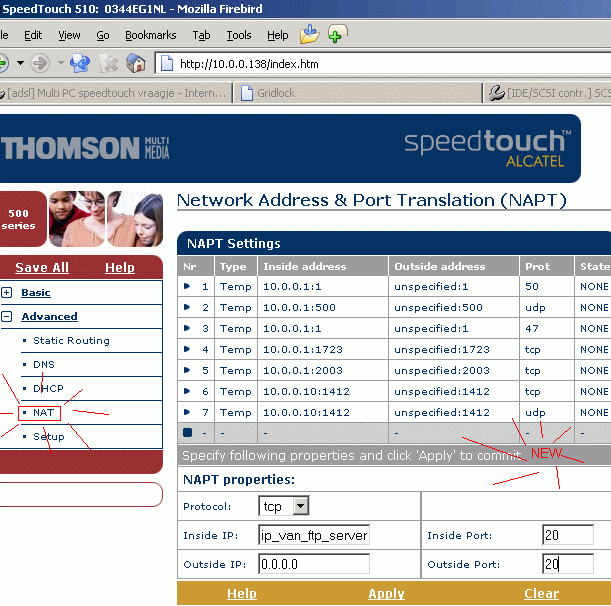Viewport: 611px width, 606px height.
Task: Click inside address 10.0.0.1:2003
Action: pos(303,371)
